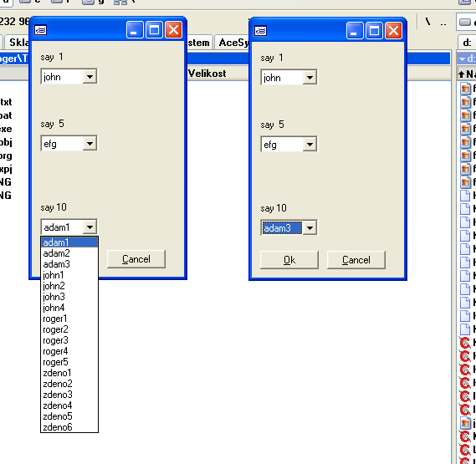
Task: Expand the 'say 1' john dropdown in left dialog
Action: pos(90,77)
